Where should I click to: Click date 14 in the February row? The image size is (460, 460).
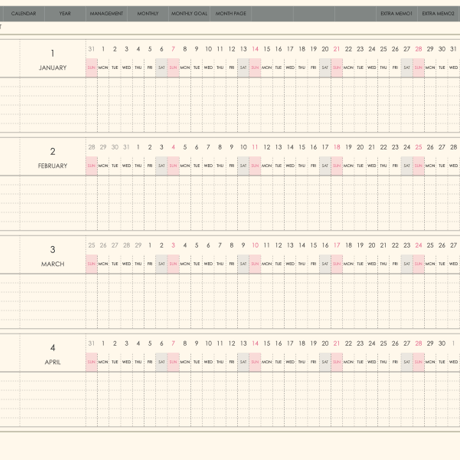290,147
